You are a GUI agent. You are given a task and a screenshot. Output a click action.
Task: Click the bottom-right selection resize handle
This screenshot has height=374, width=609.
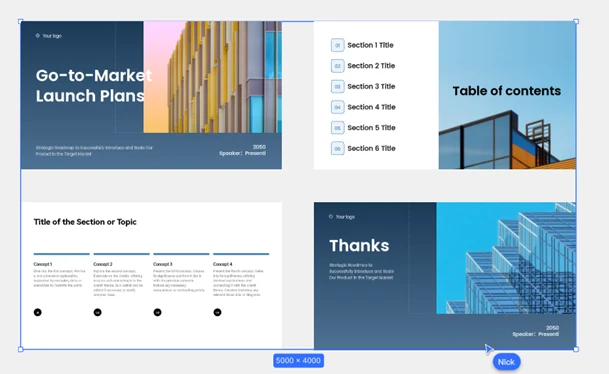coord(576,349)
